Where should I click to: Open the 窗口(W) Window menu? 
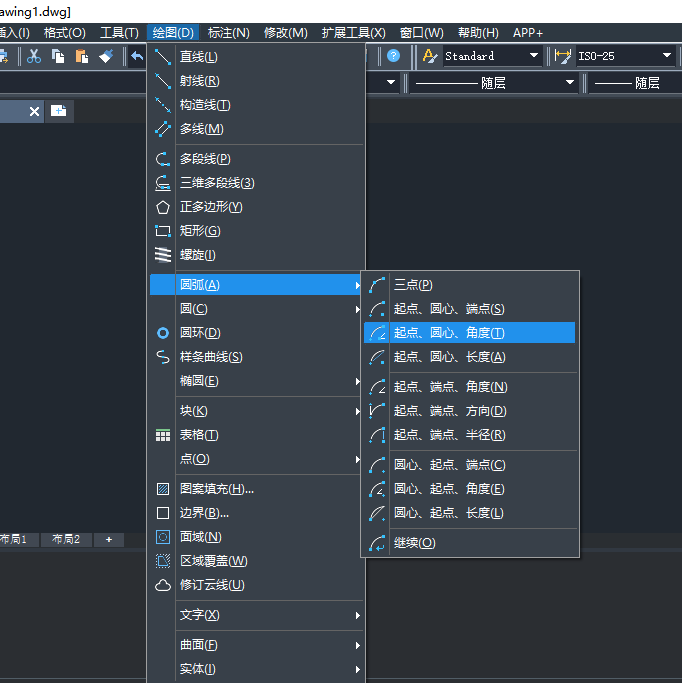click(x=422, y=33)
